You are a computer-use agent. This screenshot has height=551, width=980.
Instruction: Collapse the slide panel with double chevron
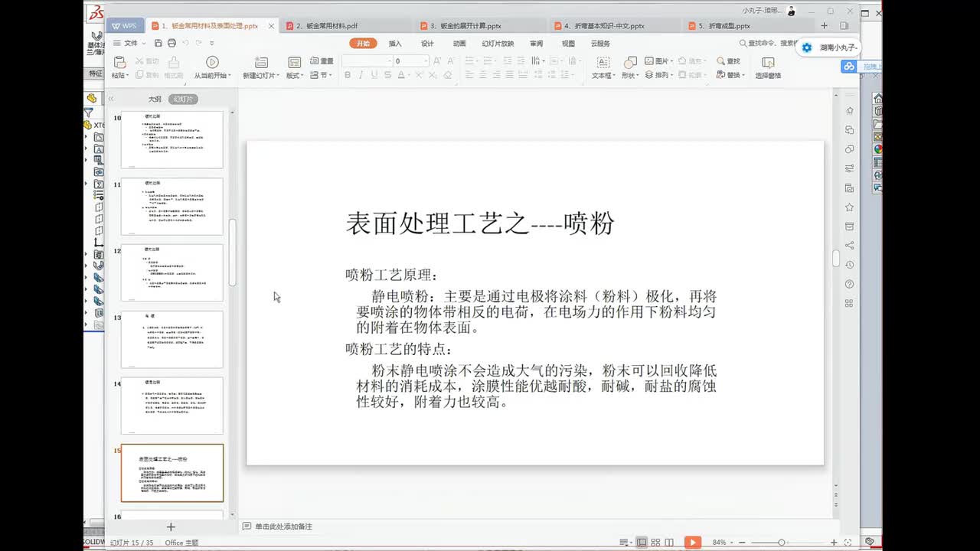[x=111, y=99]
